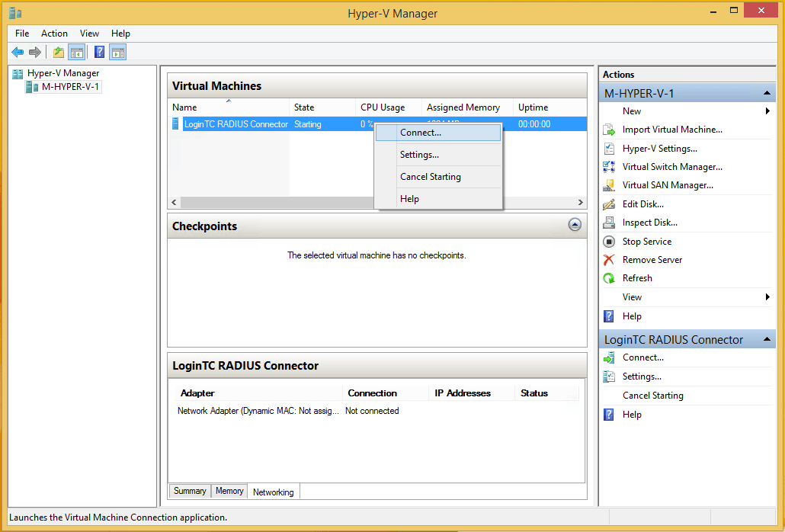Collapse the Checkpoints section with round chevron
The height and width of the screenshot is (532, 785).
pyautogui.click(x=575, y=225)
